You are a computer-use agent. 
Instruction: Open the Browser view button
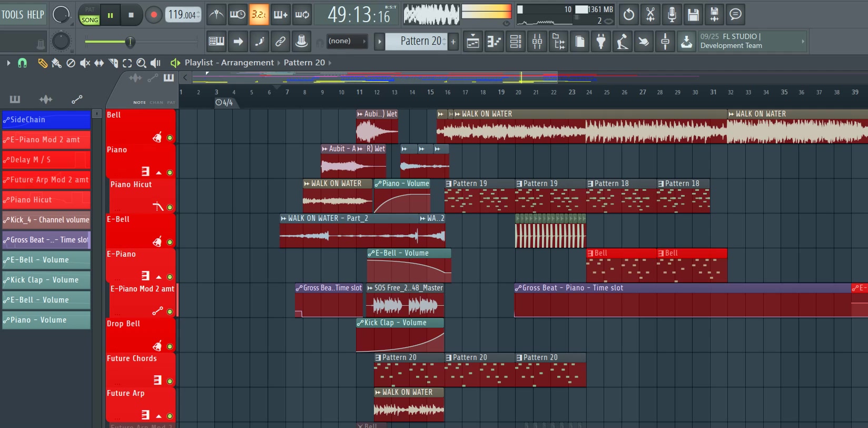click(558, 41)
